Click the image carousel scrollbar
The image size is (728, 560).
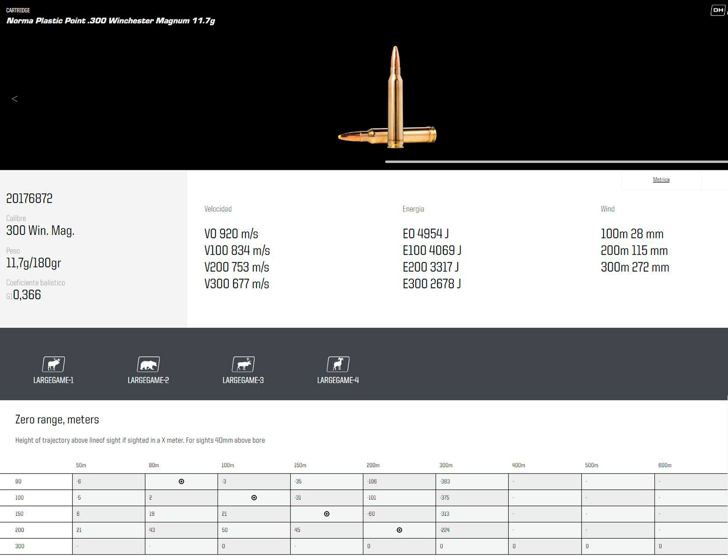tap(556, 161)
